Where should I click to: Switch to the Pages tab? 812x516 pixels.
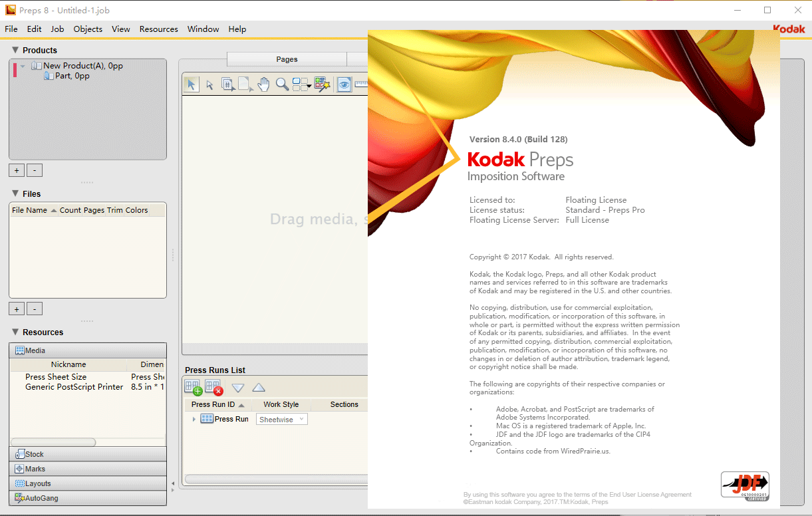point(287,59)
